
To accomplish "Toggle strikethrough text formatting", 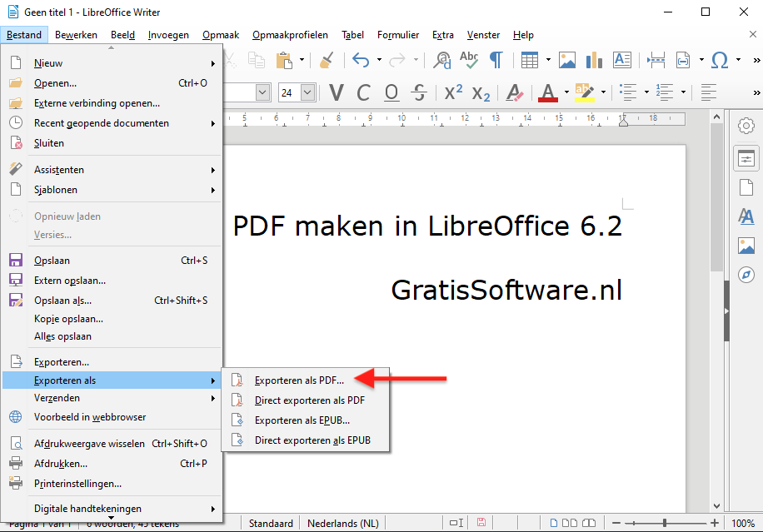I will pos(420,92).
